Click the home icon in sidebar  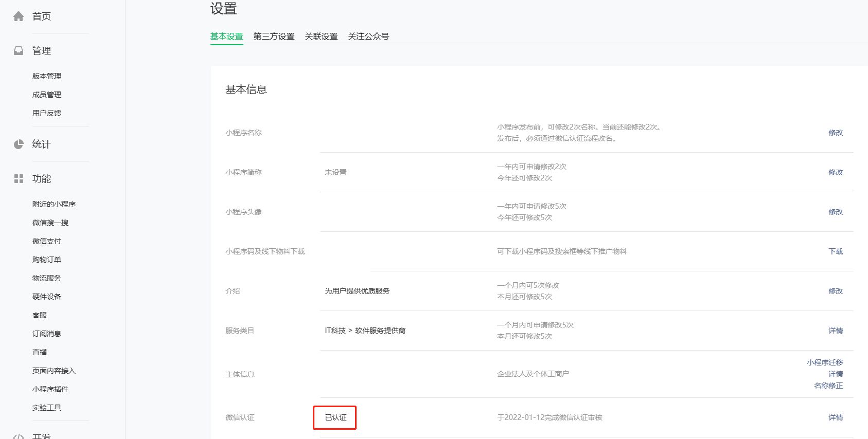[x=19, y=16]
